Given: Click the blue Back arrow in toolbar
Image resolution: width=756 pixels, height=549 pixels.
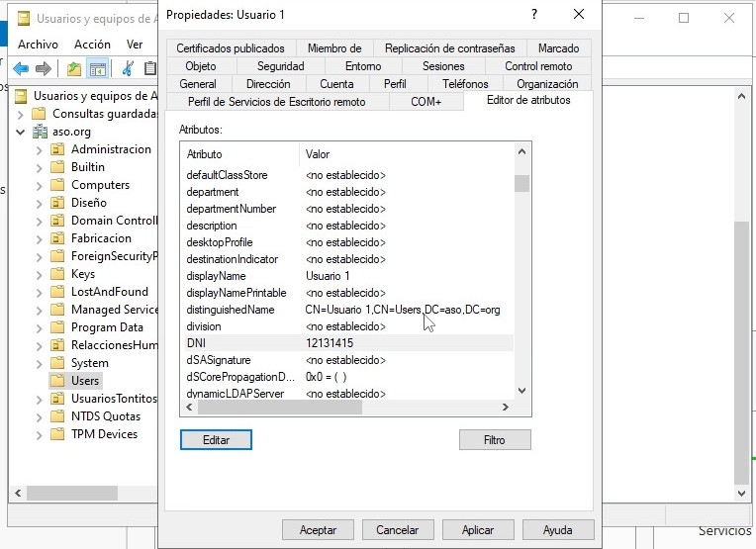Looking at the screenshot, I should (20, 68).
